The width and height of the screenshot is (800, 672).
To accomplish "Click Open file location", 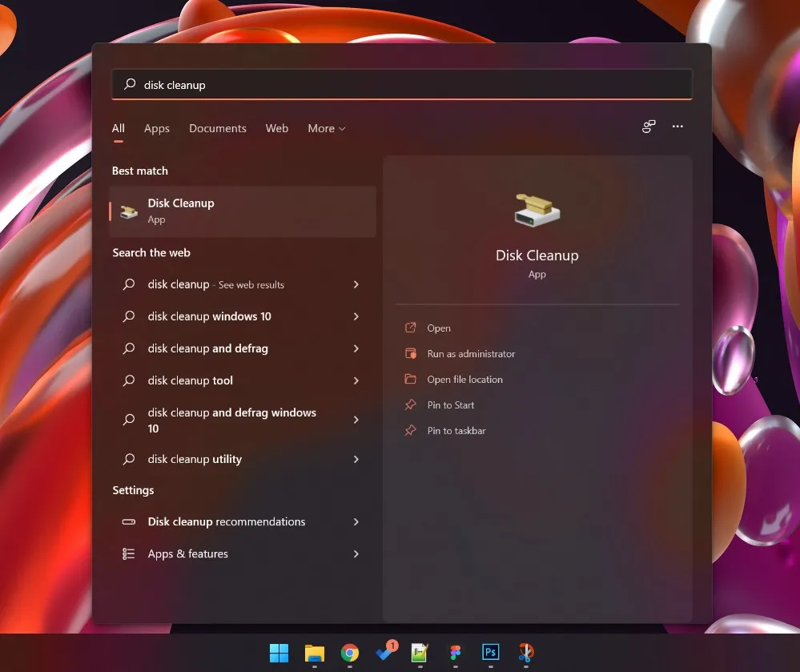I will coord(464,379).
